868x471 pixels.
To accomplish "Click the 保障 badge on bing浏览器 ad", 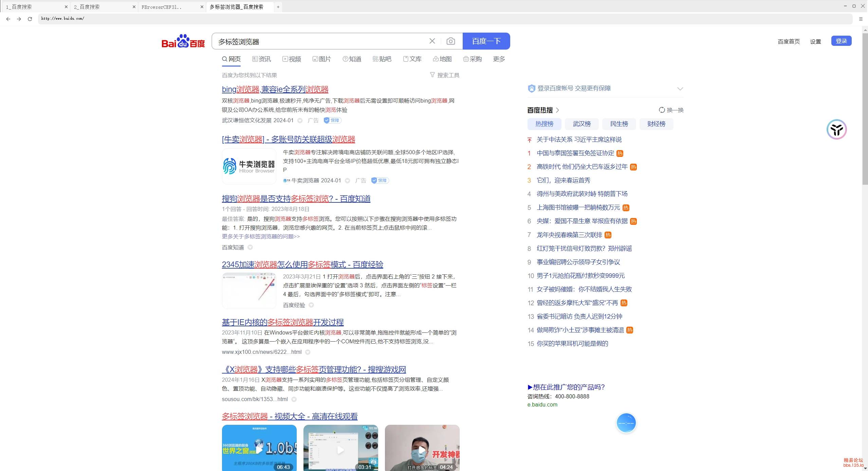I will (332, 120).
